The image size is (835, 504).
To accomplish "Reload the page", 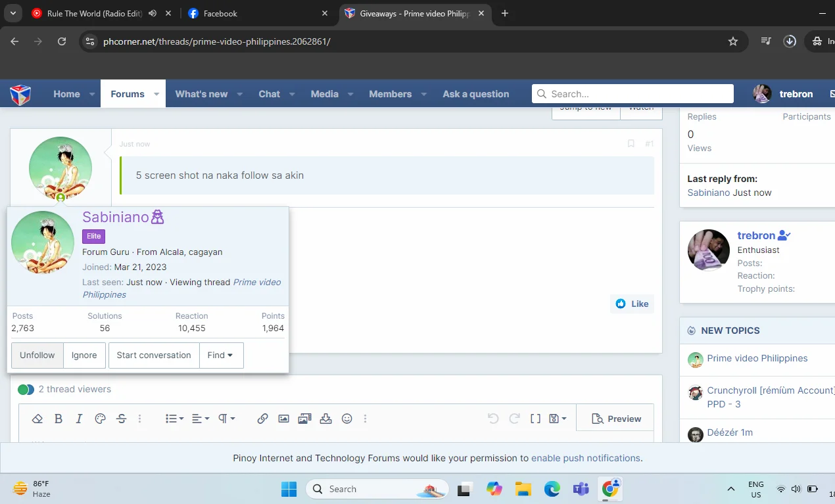I will coord(62,41).
